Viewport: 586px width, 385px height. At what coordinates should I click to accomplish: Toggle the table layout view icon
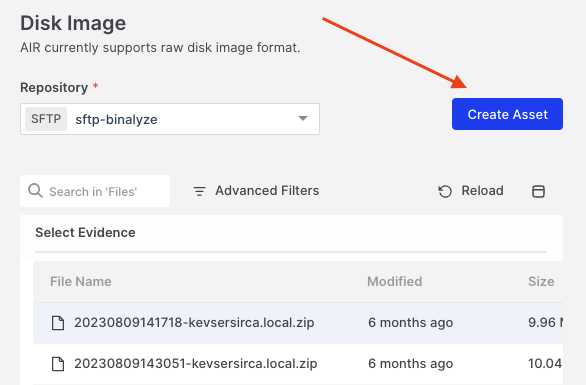[x=538, y=191]
